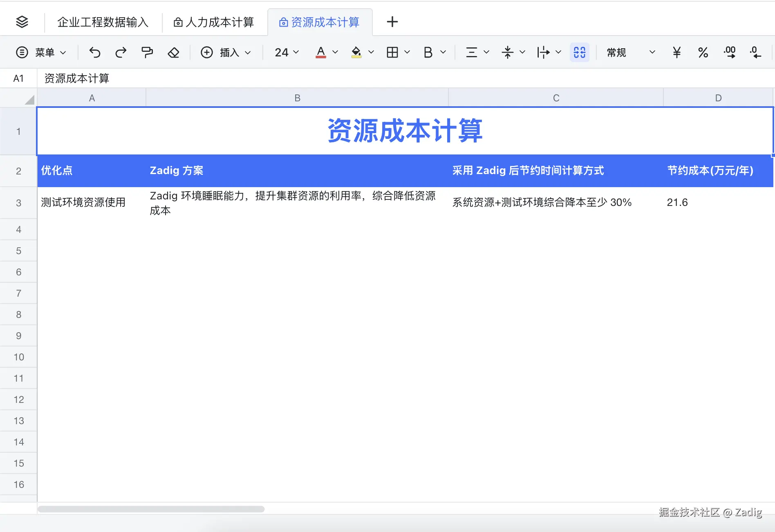Viewport: 775px width, 532px height.
Task: Click the 插入 menu label
Action: [229, 52]
